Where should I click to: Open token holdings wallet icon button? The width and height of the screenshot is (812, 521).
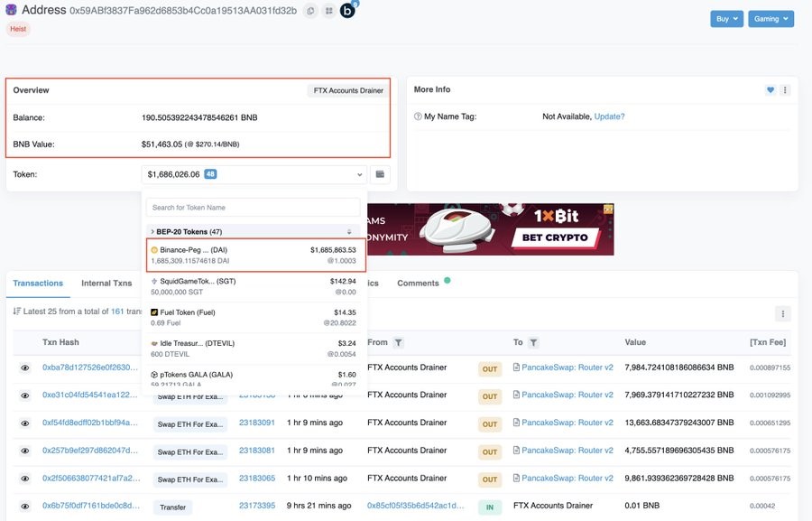click(x=380, y=174)
